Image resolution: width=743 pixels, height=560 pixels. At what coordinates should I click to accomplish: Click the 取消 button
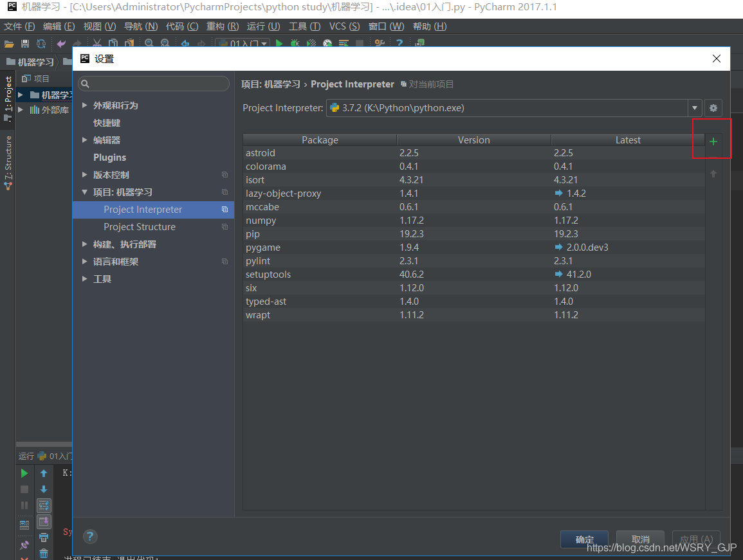pos(640,539)
